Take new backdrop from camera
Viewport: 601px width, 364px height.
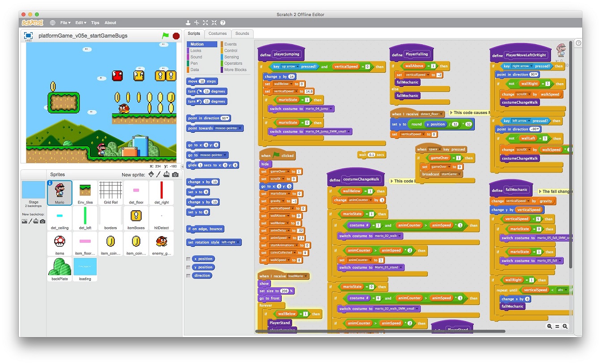42,221
